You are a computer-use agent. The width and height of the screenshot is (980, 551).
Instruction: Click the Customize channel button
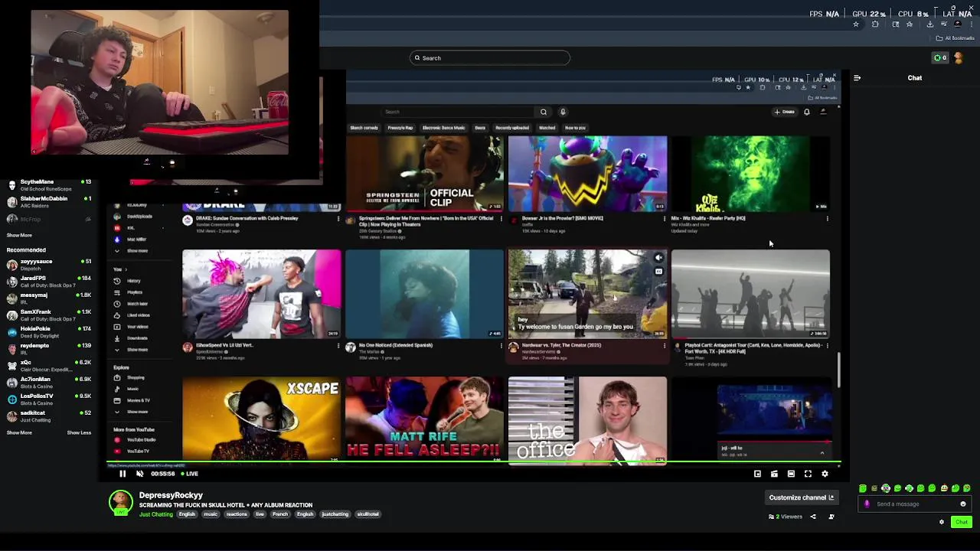click(x=801, y=497)
